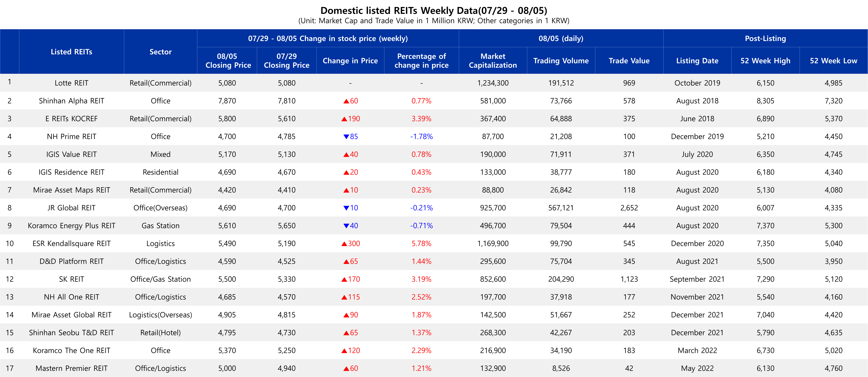Select the 07/29 Closing Price header
Image resolution: width=868 pixels, height=377 pixels.
tap(287, 61)
